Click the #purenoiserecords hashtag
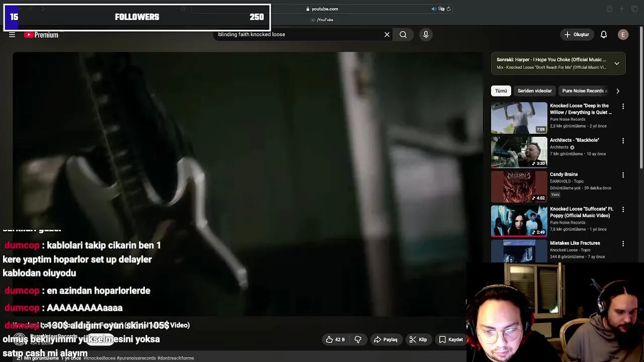644x362 pixels. [x=136, y=358]
